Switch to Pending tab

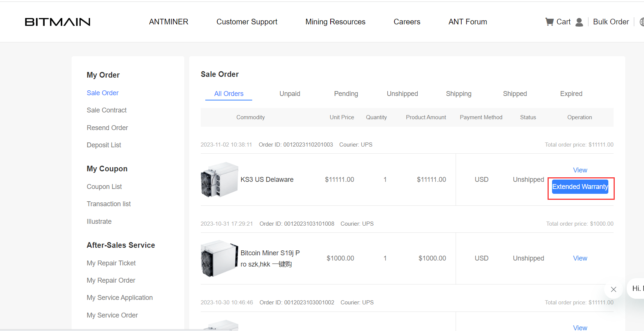click(346, 94)
